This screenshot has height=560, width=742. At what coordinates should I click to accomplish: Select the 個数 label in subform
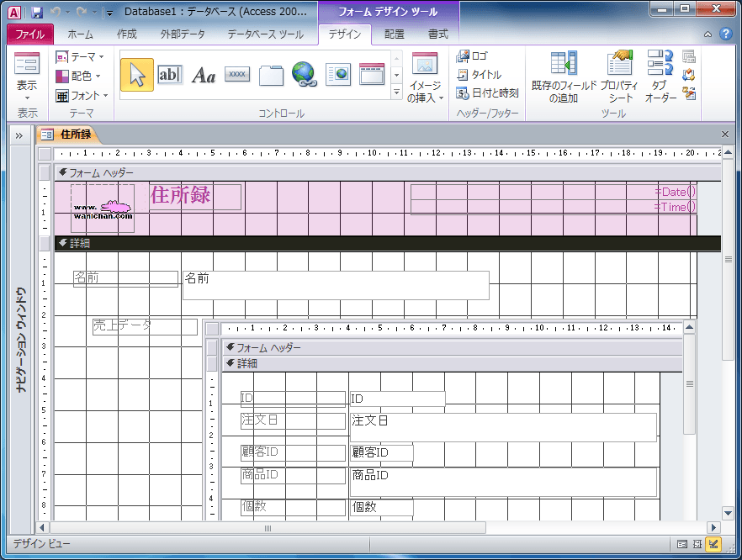(x=293, y=508)
